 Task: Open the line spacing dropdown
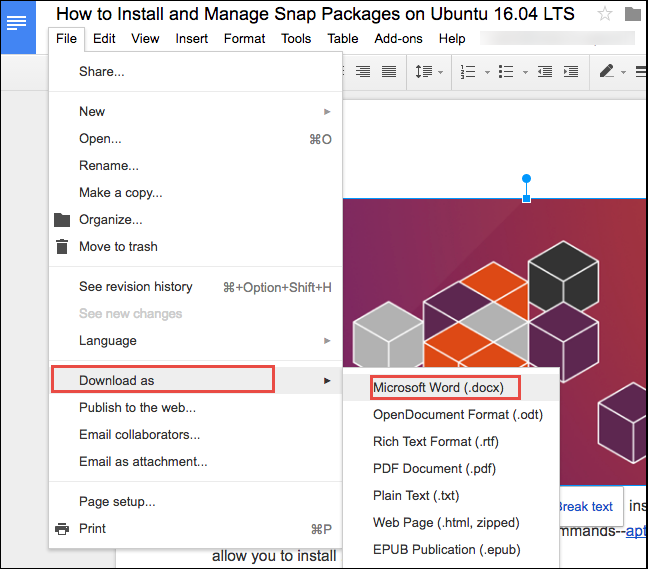pyautogui.click(x=427, y=72)
